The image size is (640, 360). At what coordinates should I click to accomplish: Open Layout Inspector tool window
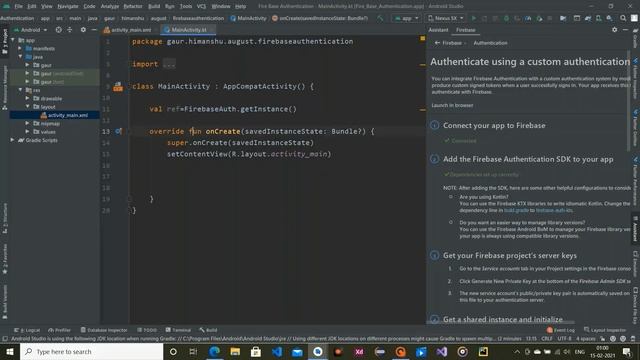(605, 330)
